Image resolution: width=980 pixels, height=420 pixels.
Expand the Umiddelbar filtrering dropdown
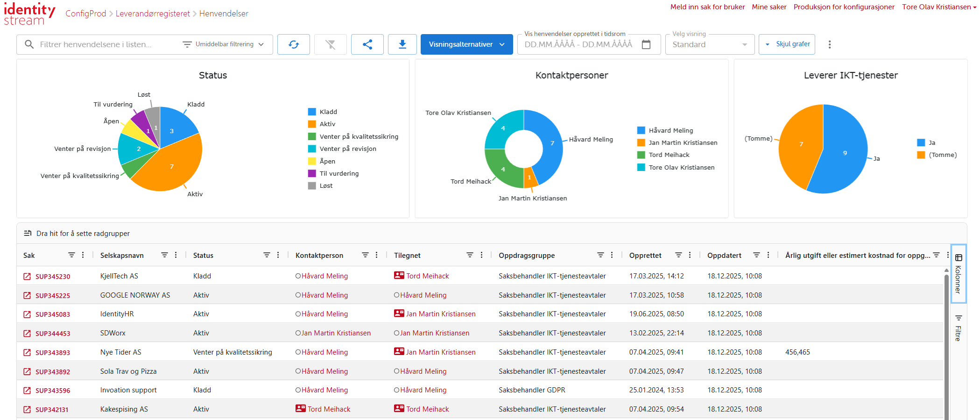pyautogui.click(x=224, y=44)
